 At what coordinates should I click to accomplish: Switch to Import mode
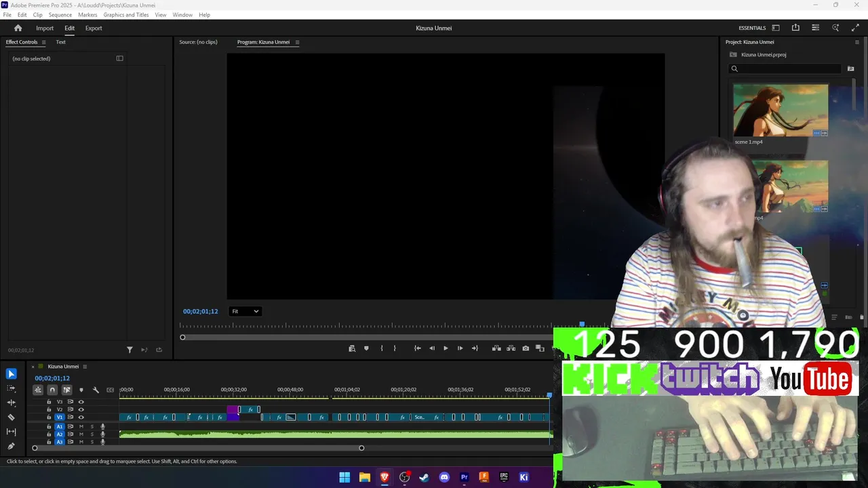pyautogui.click(x=45, y=28)
